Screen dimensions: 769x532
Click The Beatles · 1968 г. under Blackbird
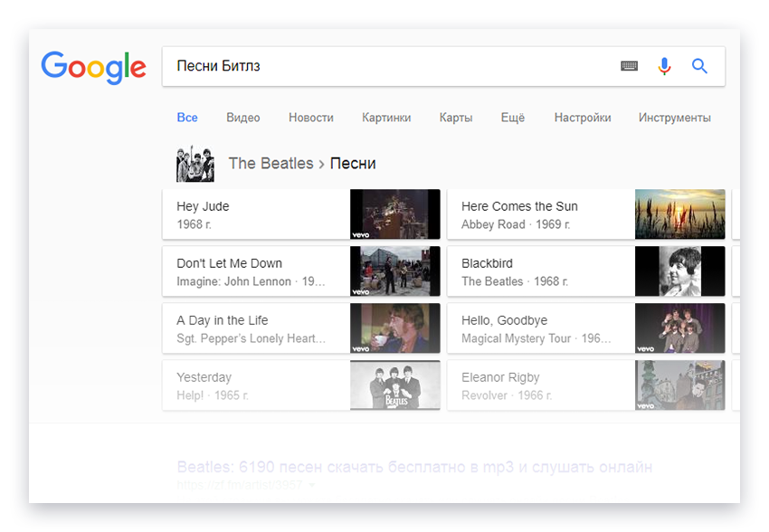coord(515,281)
